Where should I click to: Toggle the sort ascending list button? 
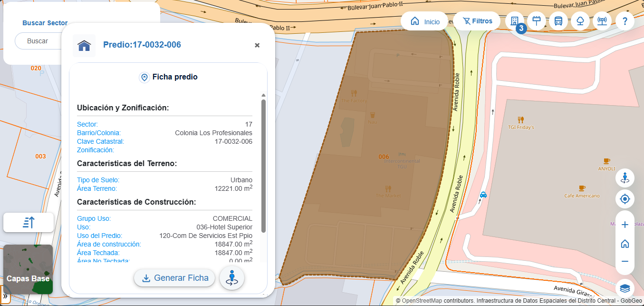click(x=29, y=222)
